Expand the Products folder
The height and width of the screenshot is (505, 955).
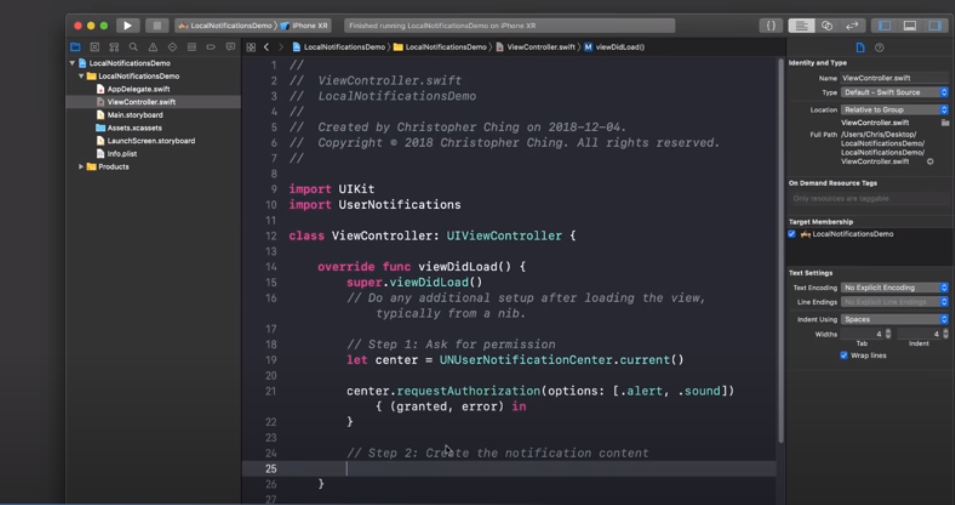tap(81, 166)
